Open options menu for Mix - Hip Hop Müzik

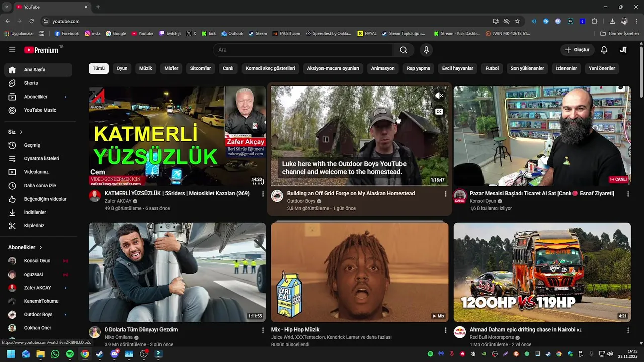coord(445,330)
